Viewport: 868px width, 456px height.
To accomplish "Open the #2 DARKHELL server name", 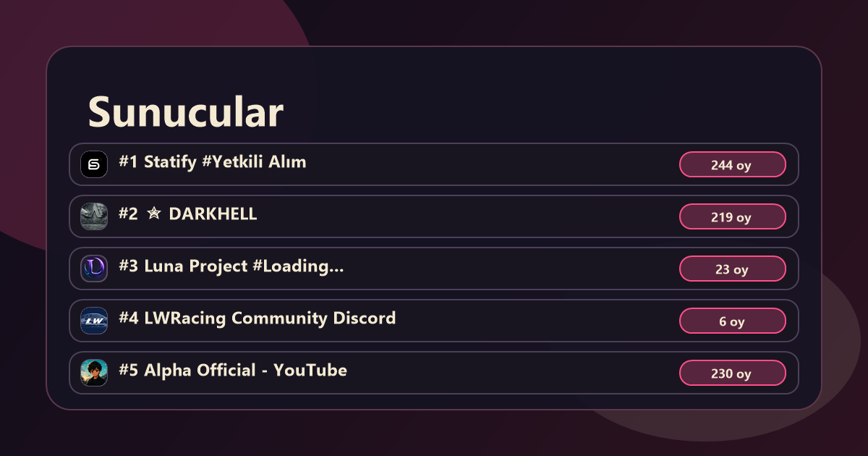I will [x=188, y=214].
